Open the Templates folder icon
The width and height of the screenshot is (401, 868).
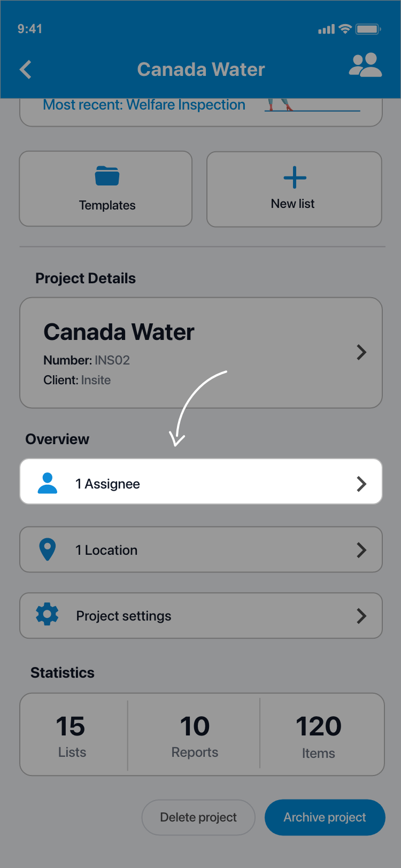[x=107, y=176]
